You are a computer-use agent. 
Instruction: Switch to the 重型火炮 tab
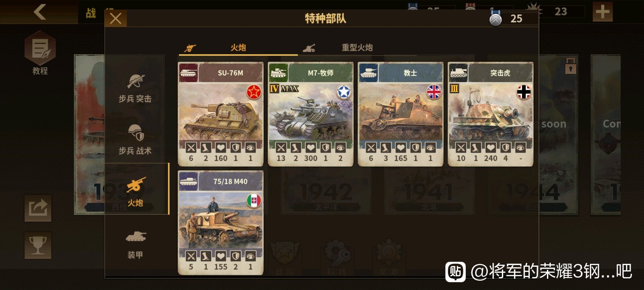[357, 48]
